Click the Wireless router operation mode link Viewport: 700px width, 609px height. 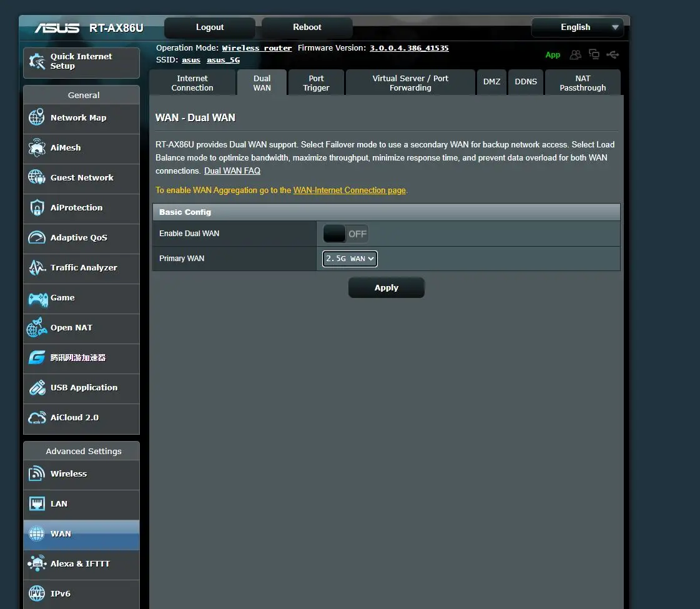[x=257, y=48]
